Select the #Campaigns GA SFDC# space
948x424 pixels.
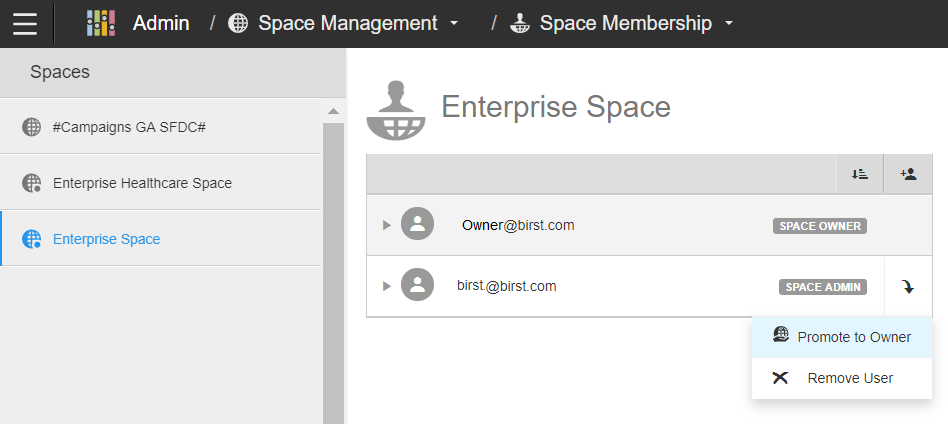pyautogui.click(x=129, y=127)
